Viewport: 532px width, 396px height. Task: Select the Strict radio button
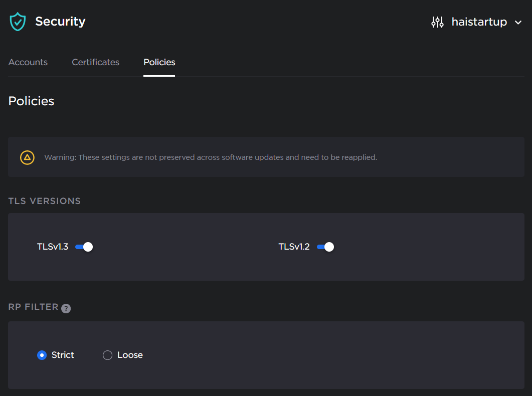(42, 355)
